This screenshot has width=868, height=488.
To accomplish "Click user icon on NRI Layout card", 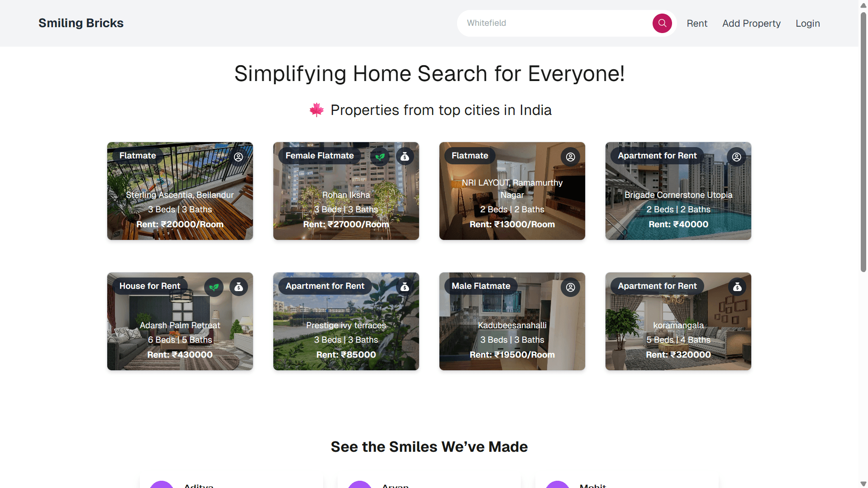I will pos(571,157).
